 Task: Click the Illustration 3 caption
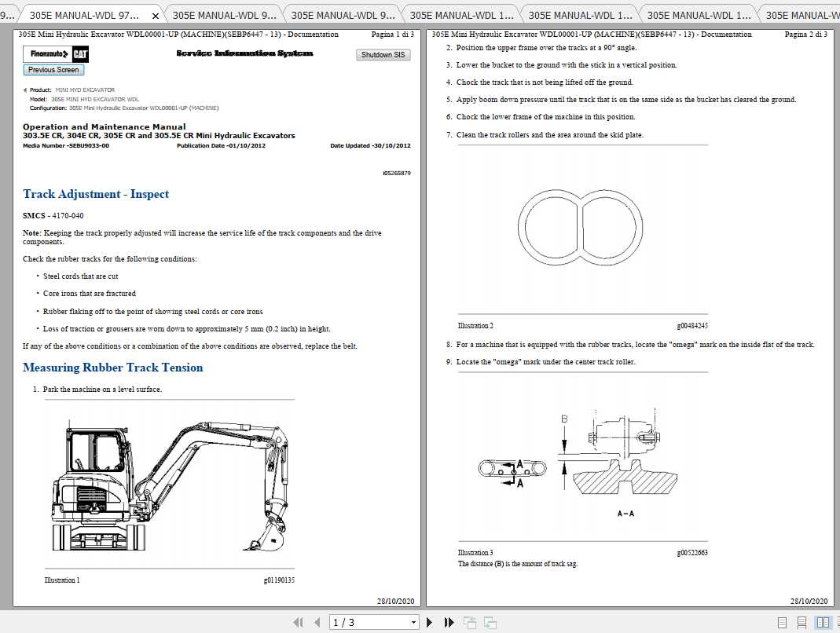coord(475,553)
